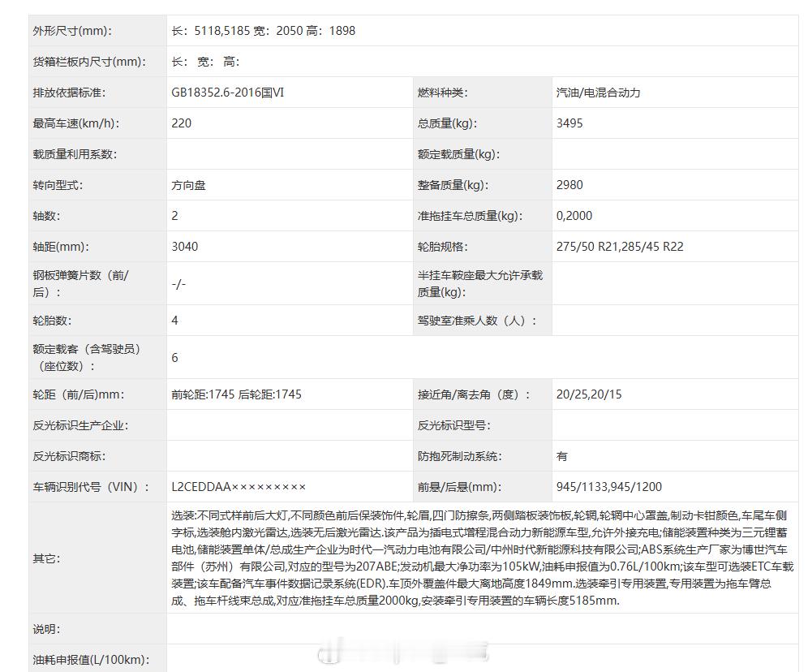The image size is (808, 672).
Task: Select the 防抱死制动系统 value 有
Action: click(x=561, y=456)
